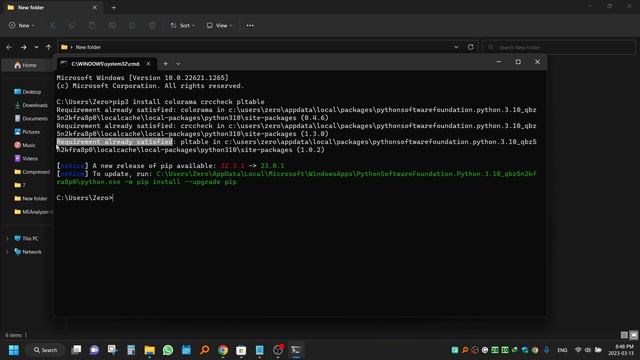
Task: Open Documents in Explorer sidebar
Action: click(31, 119)
